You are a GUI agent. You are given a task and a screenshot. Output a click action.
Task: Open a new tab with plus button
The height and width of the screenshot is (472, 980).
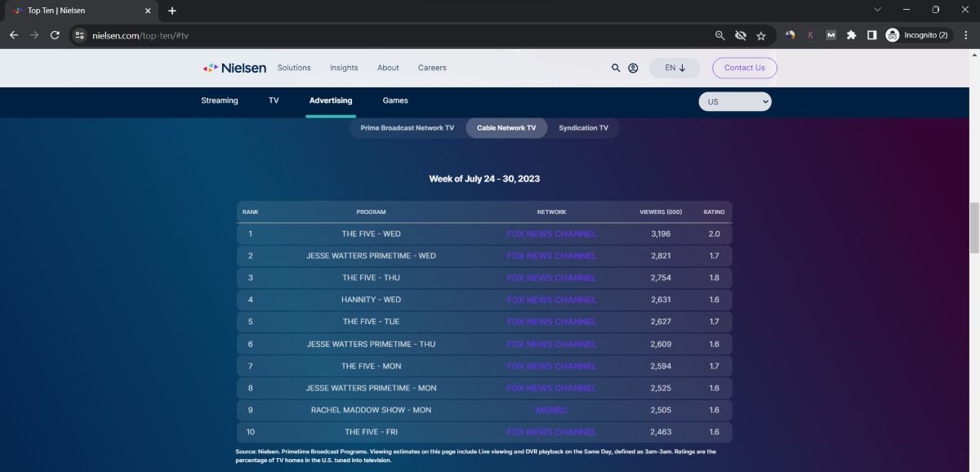172,11
